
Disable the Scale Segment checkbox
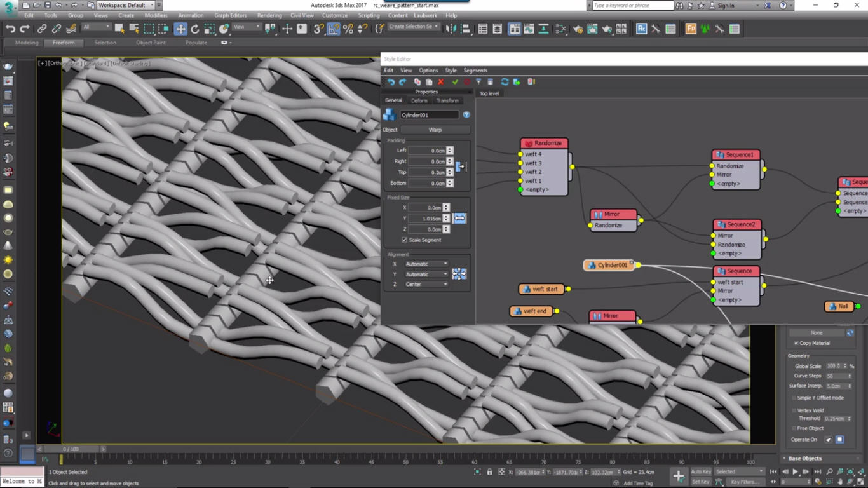405,240
